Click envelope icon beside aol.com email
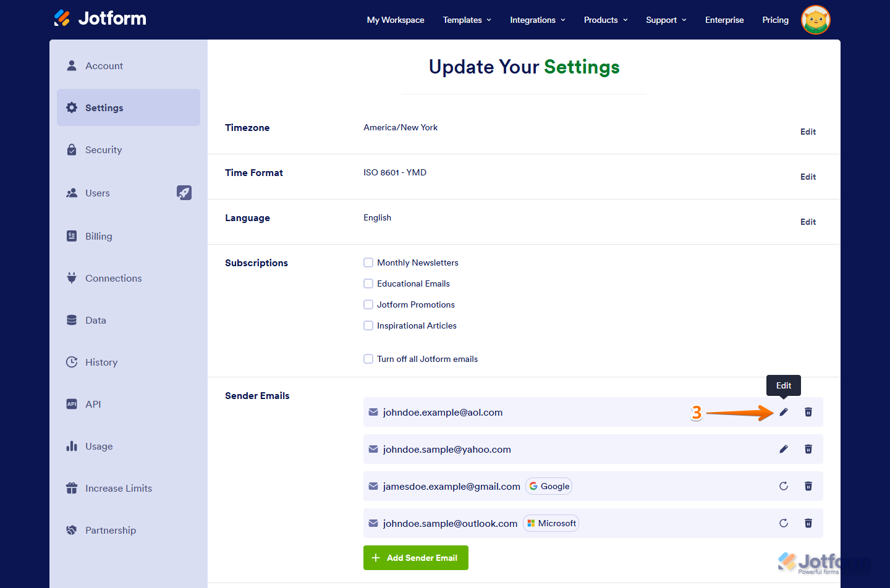This screenshot has width=890, height=588. click(x=373, y=412)
